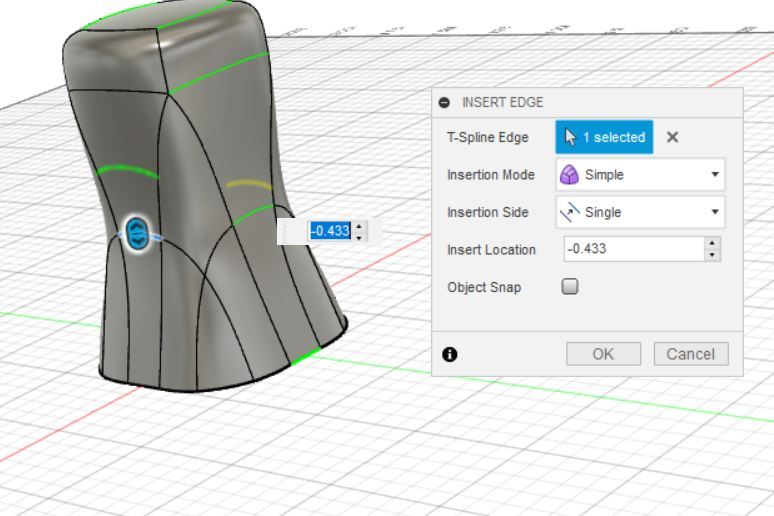
Task: Decrease Insert Location with dialog down arrow
Action: point(712,255)
